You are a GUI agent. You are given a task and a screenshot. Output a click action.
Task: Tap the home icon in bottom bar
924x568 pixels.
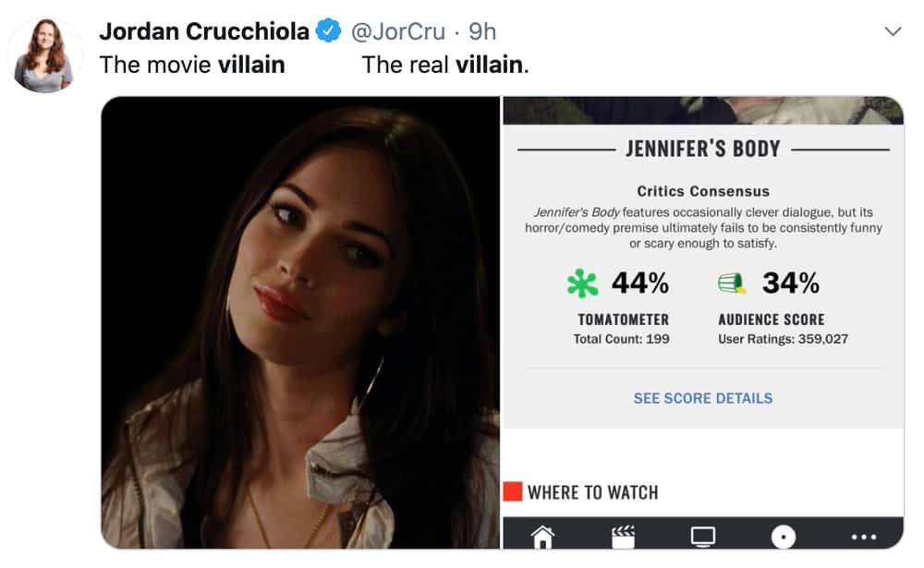[542, 537]
